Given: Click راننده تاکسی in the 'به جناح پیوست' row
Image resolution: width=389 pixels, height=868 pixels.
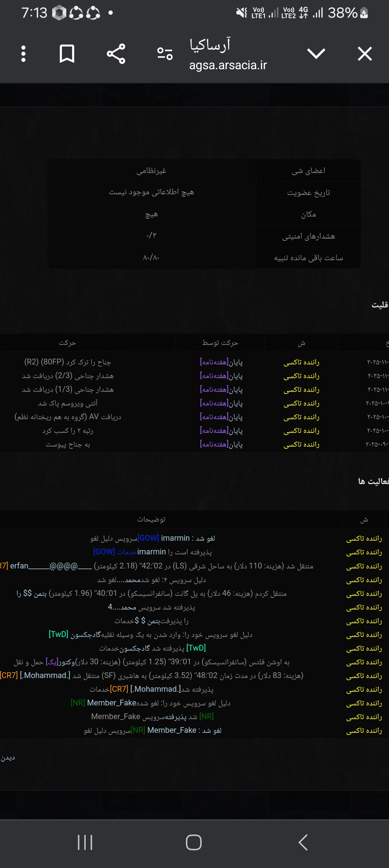Looking at the screenshot, I should point(301,444).
